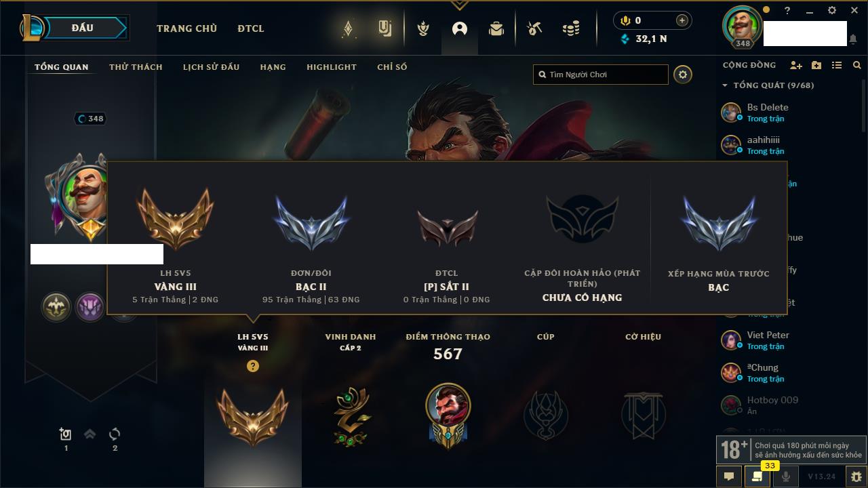868x488 pixels.
Task: Toggle the friends list view icon
Action: click(x=837, y=65)
